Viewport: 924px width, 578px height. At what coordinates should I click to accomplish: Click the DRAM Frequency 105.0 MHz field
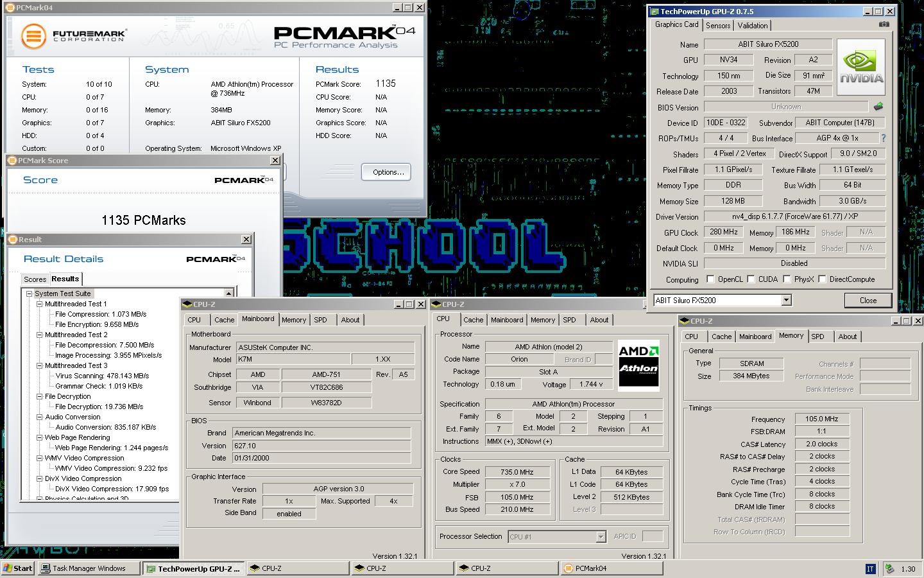pos(821,419)
